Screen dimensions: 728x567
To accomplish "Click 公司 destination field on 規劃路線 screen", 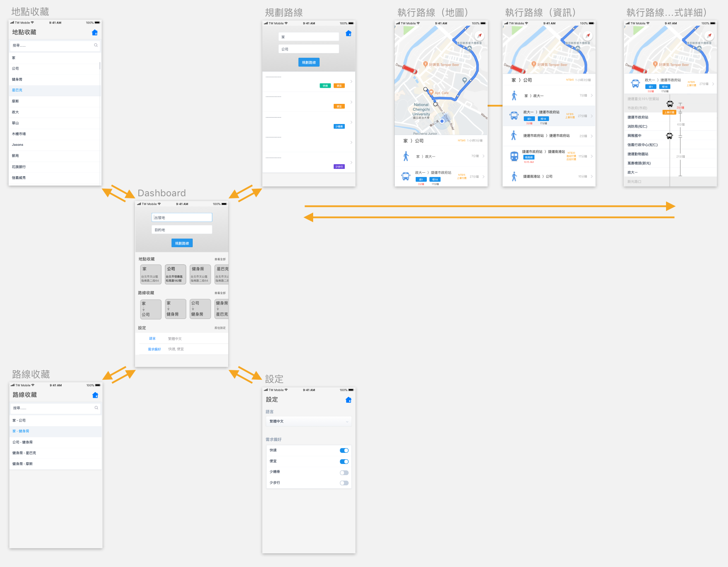I will pos(309,49).
